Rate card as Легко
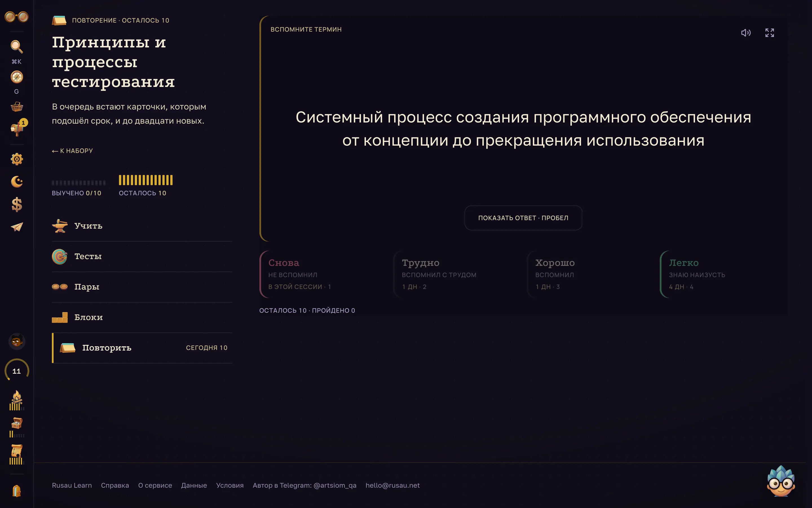Viewport: 812px width, 508px height. pyautogui.click(x=724, y=274)
